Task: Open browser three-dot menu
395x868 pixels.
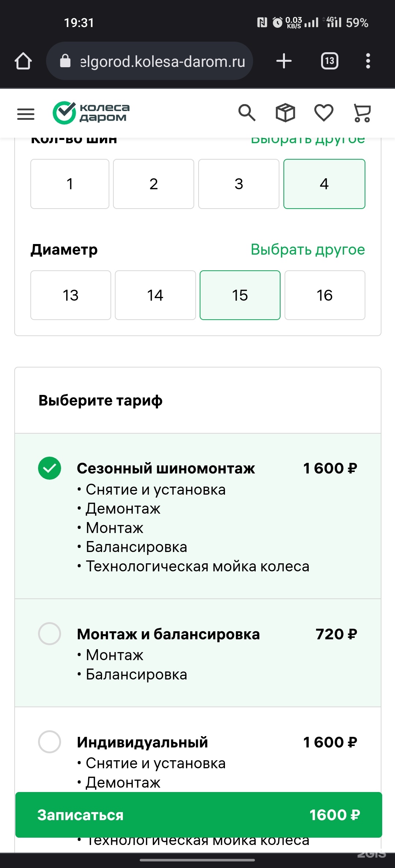Action: click(368, 61)
